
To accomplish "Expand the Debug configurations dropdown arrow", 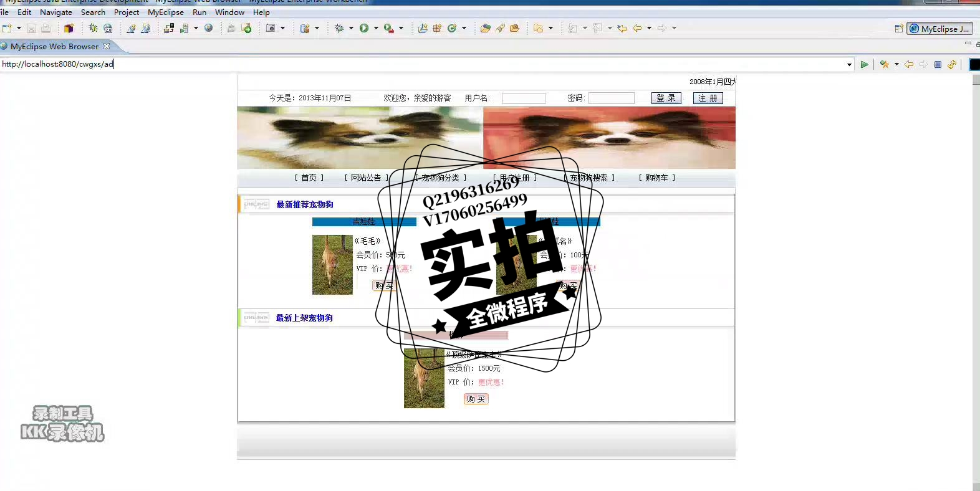I will (351, 28).
